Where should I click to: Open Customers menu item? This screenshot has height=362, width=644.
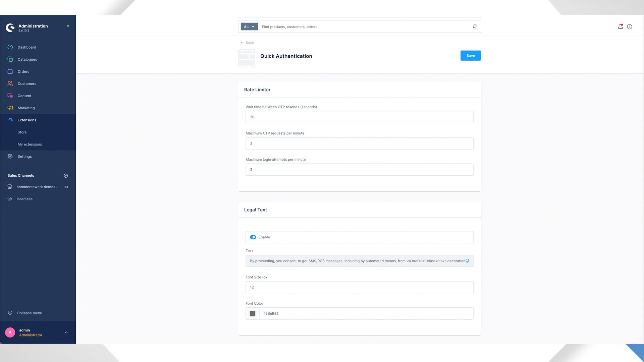[27, 83]
